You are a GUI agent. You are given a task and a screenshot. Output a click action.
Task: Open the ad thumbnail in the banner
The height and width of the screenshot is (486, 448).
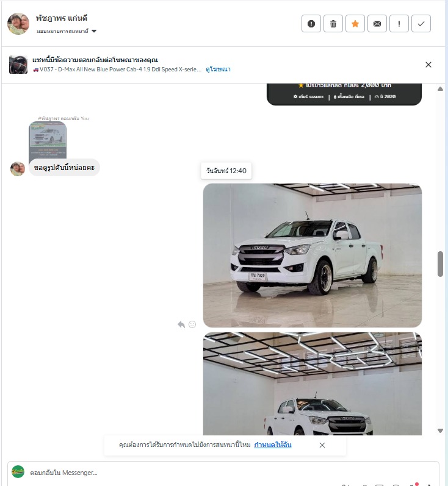coord(18,65)
